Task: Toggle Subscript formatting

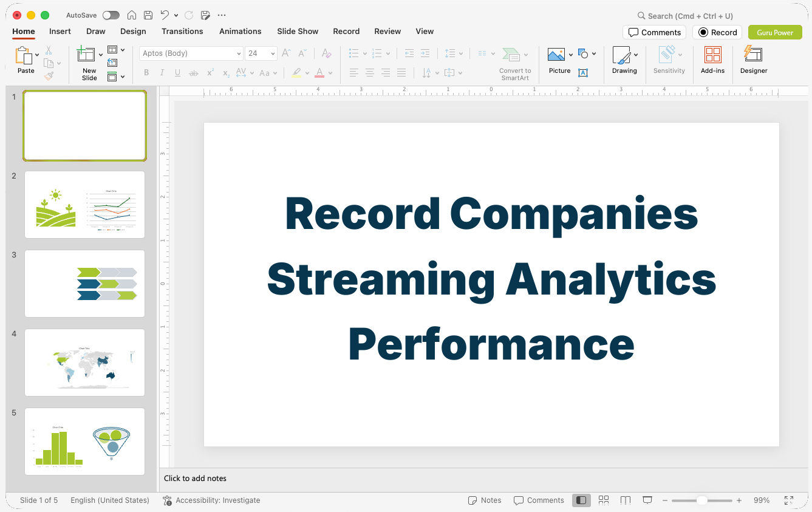Action: 226,73
